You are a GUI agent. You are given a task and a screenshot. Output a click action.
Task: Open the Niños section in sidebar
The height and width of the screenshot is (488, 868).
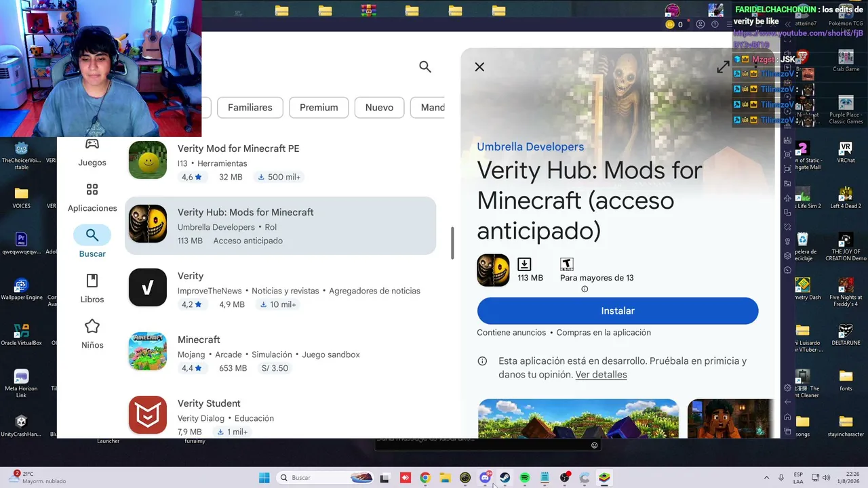tap(92, 335)
